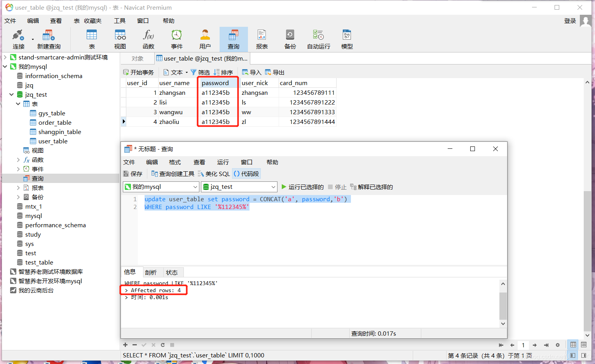Click the page number field

pyautogui.click(x=523, y=345)
